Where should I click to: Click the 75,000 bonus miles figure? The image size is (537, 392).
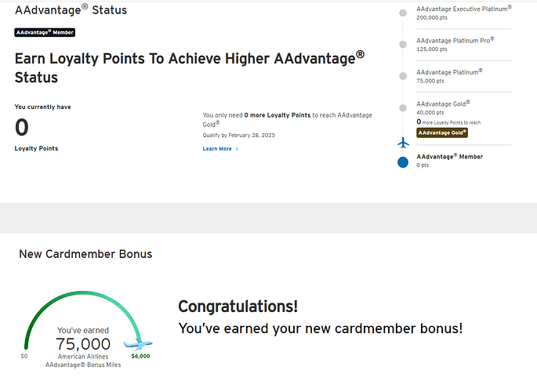pyautogui.click(x=83, y=344)
